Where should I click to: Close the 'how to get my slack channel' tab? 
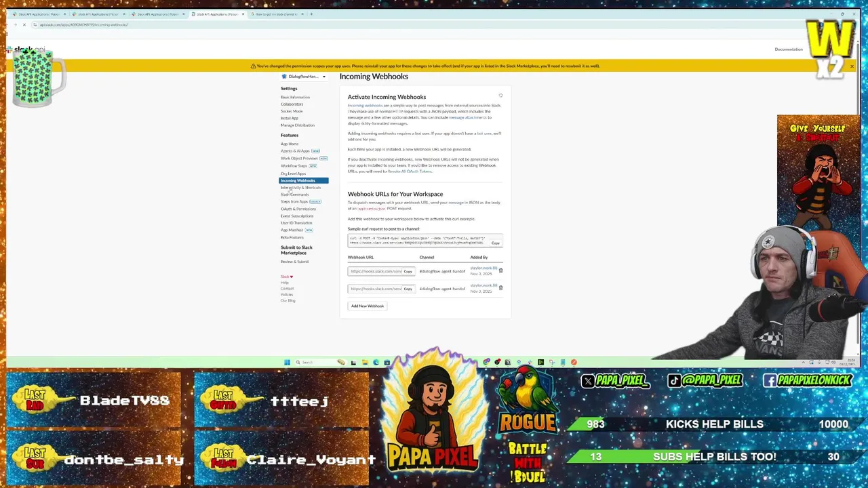coord(302,14)
